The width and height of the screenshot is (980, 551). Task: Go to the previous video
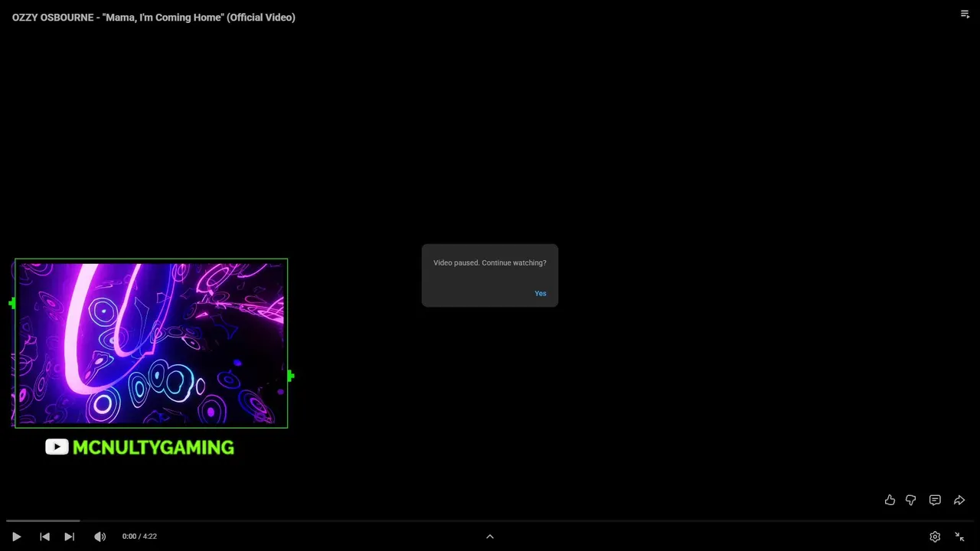[x=44, y=536]
